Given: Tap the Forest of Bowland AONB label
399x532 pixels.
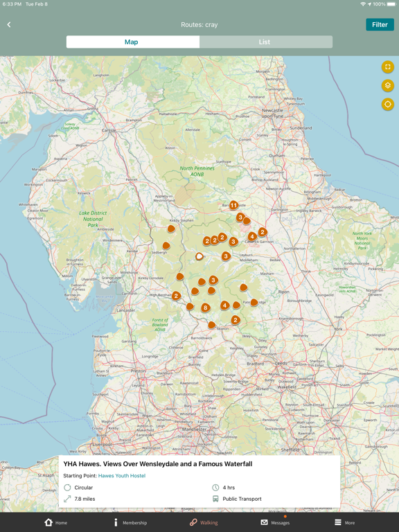Looking at the screenshot, I should click(x=160, y=325).
